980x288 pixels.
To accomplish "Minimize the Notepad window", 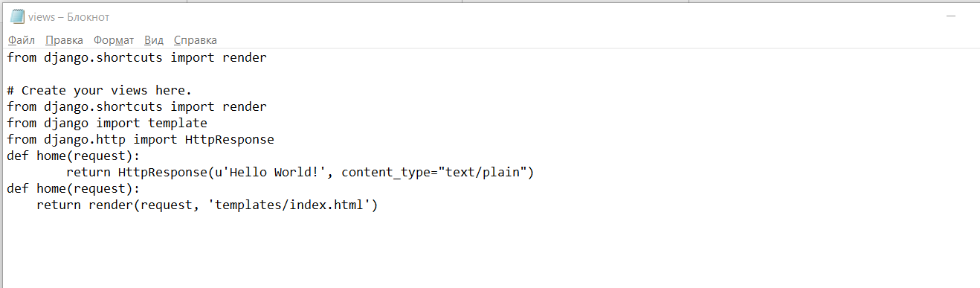I will (951, 16).
